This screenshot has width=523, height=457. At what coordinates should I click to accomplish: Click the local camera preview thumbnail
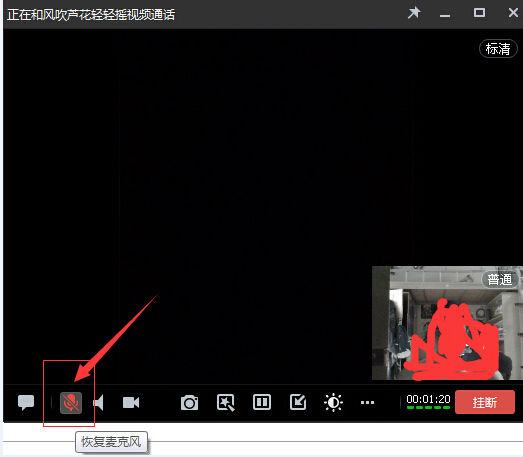click(x=447, y=323)
